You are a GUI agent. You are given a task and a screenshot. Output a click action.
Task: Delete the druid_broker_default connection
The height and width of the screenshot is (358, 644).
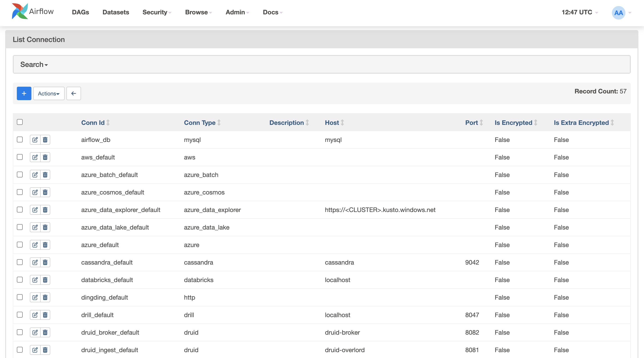pyautogui.click(x=45, y=332)
